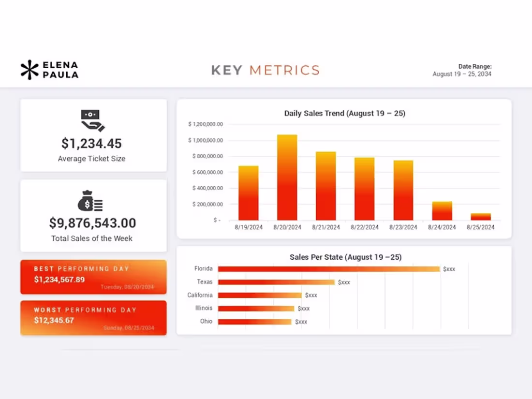Click the $ 600,000.00 y-axis label
Screen dimensions: 532x399
207,172
